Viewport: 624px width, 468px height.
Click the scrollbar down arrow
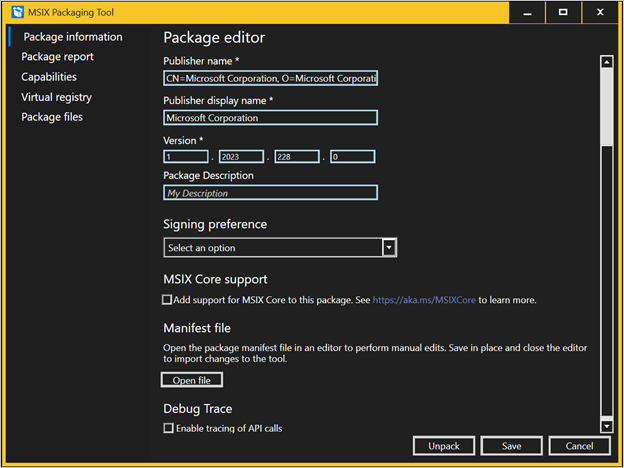[x=606, y=426]
